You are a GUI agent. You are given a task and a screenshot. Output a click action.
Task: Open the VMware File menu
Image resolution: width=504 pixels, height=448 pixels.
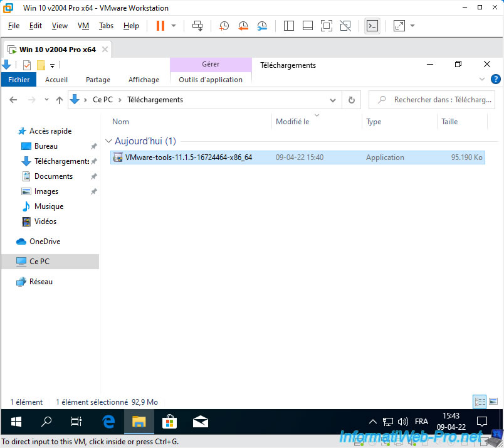point(14,26)
